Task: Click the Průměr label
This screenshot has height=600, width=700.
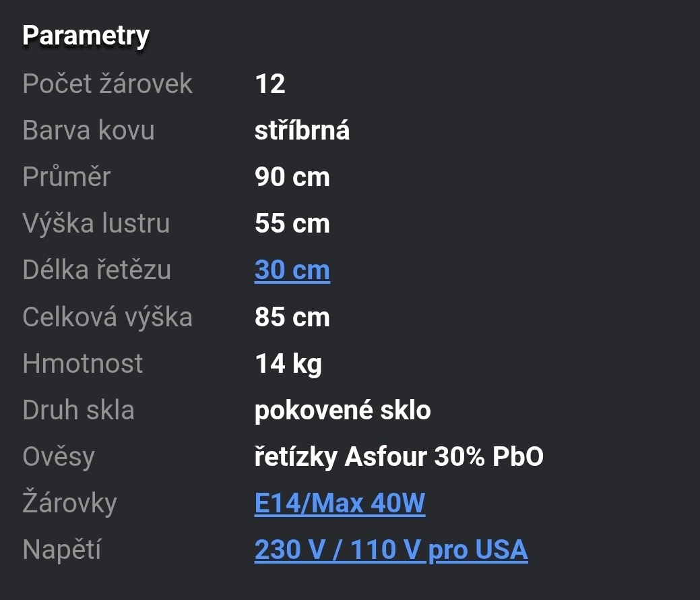Action: pos(66,177)
